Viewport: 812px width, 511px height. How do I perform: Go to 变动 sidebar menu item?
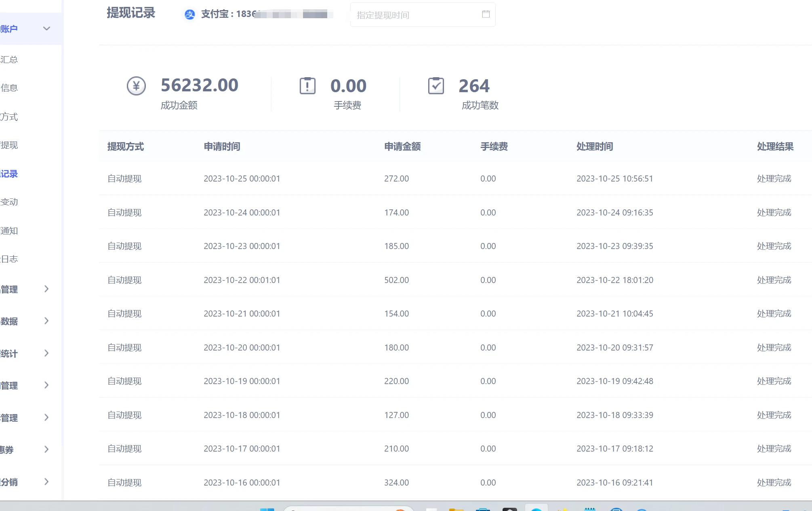point(10,202)
